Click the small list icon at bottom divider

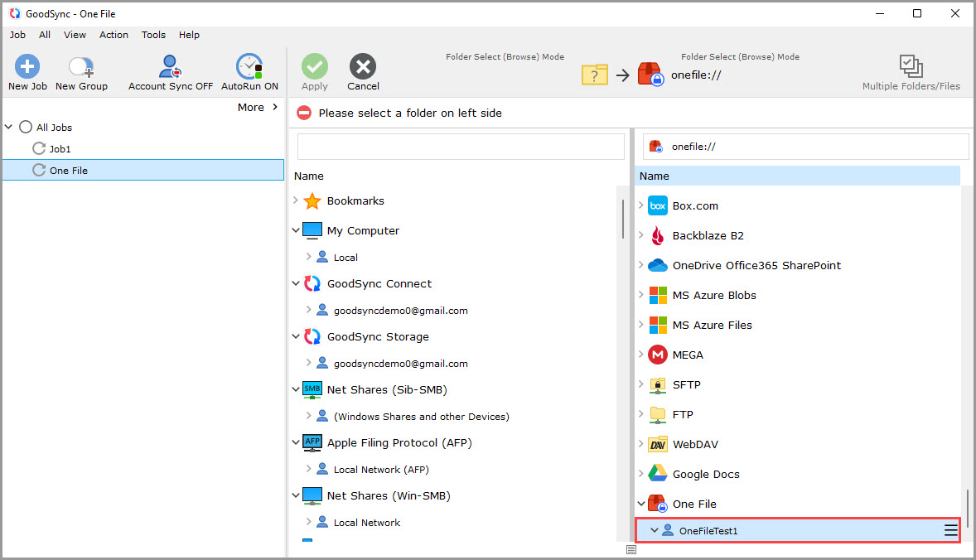tap(631, 549)
